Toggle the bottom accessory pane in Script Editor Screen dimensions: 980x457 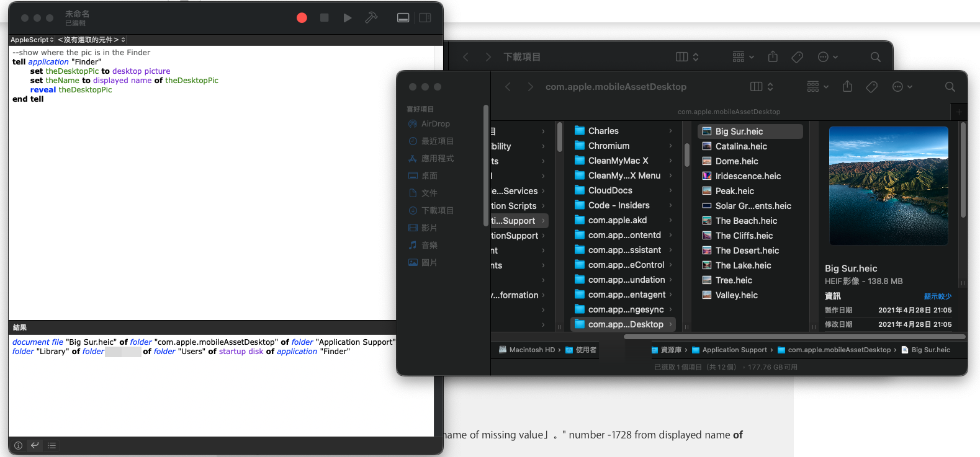coord(403,18)
